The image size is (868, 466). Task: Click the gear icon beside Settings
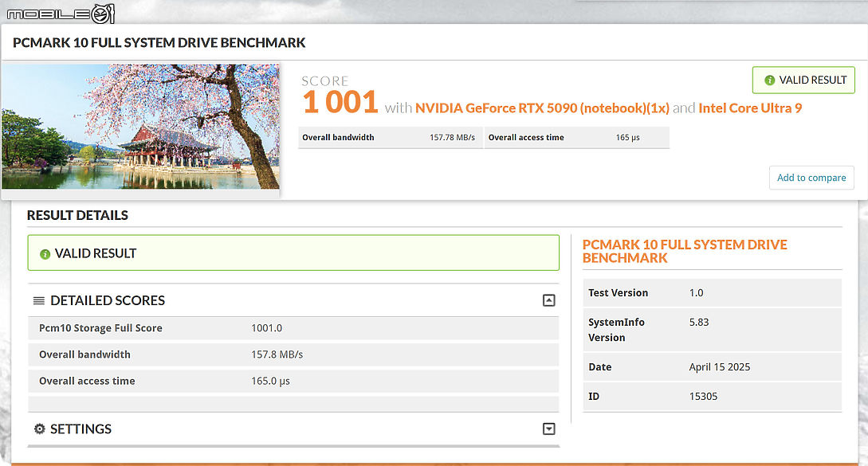(39, 429)
